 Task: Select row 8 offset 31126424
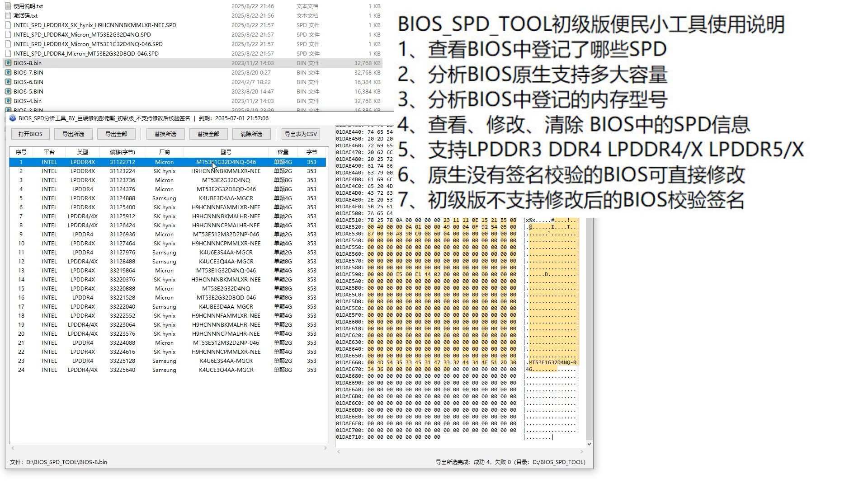point(123,225)
